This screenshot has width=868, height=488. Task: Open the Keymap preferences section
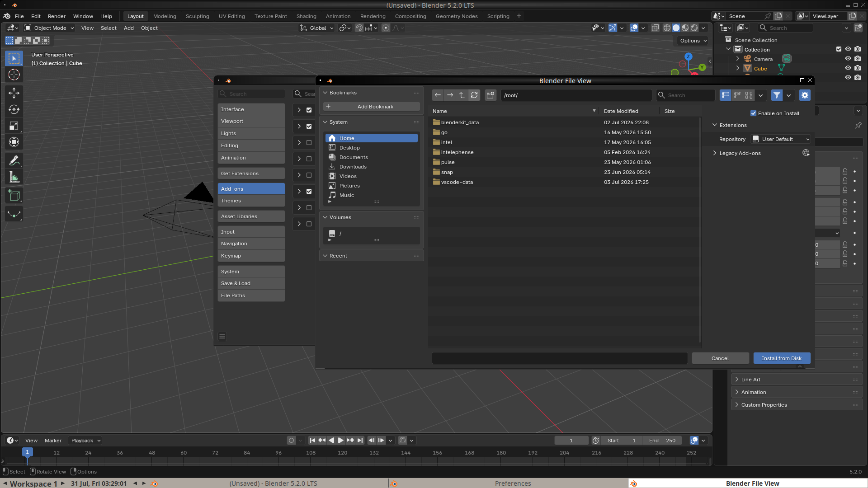(x=251, y=256)
